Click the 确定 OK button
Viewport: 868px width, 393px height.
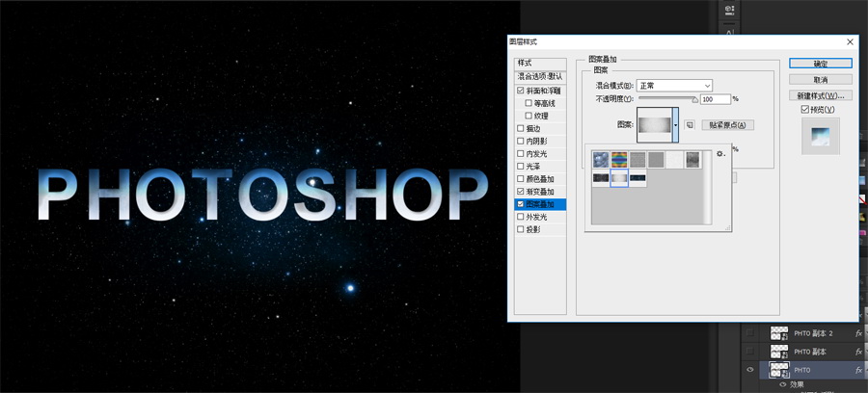coord(821,64)
